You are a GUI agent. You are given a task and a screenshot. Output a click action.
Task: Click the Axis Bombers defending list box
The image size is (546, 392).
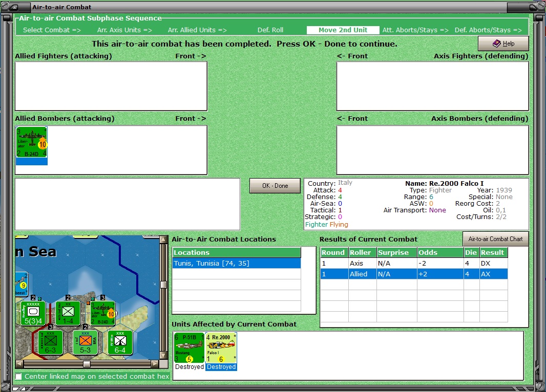click(x=432, y=150)
